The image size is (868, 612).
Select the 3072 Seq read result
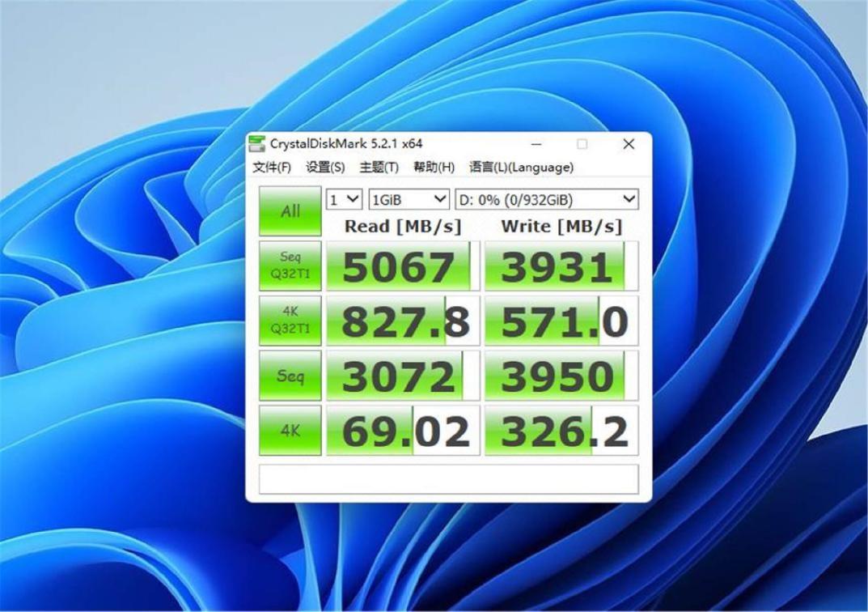(x=403, y=376)
